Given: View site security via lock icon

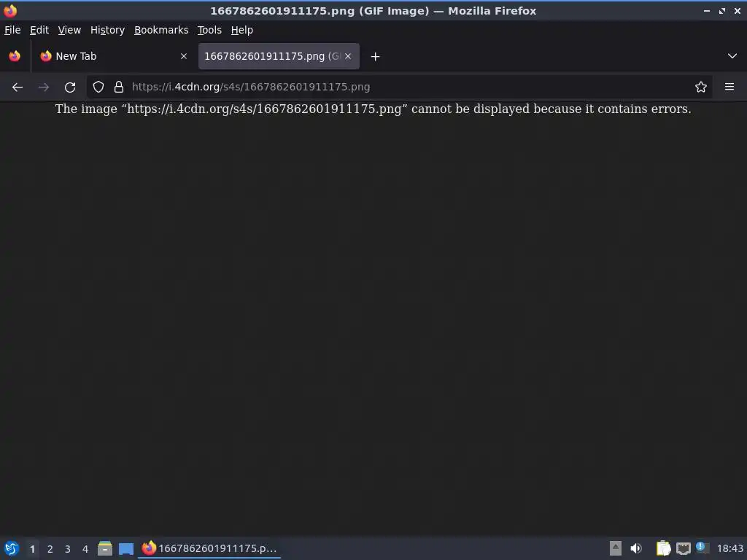Looking at the screenshot, I should [x=119, y=87].
